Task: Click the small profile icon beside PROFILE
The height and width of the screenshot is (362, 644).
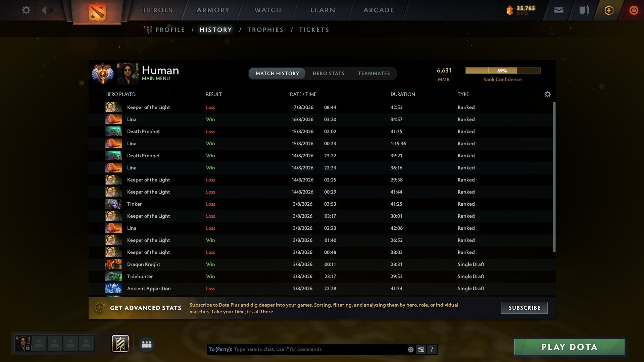Action: pos(148,30)
